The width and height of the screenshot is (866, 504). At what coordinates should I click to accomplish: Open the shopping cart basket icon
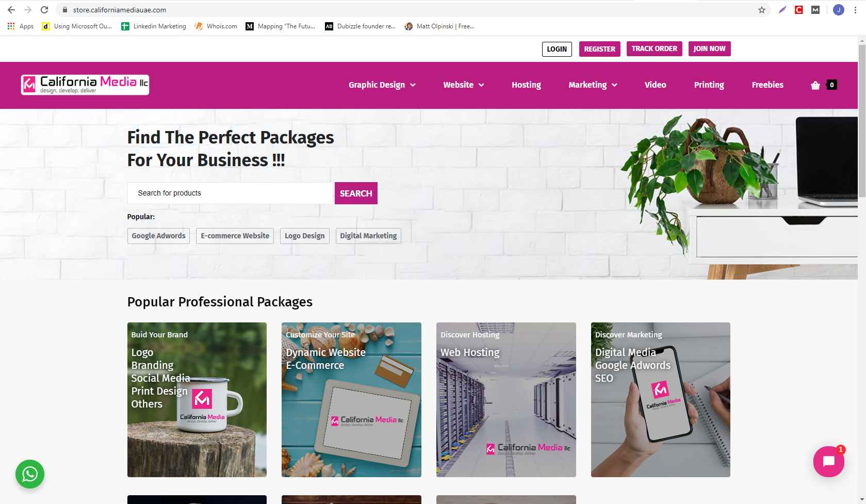tap(815, 85)
